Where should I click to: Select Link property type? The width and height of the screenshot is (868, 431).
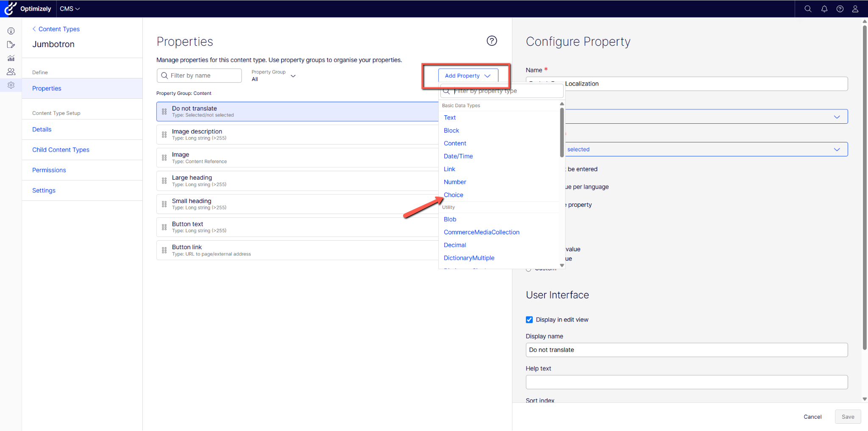point(449,169)
